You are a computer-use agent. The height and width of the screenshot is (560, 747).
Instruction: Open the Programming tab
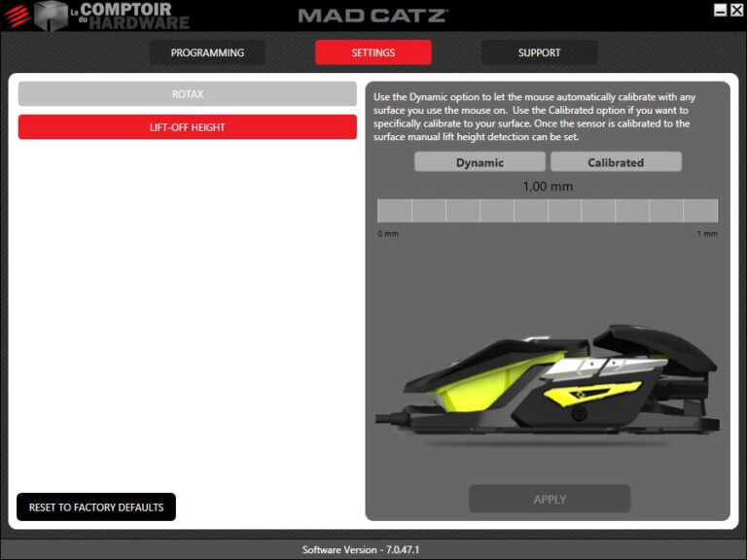point(207,52)
